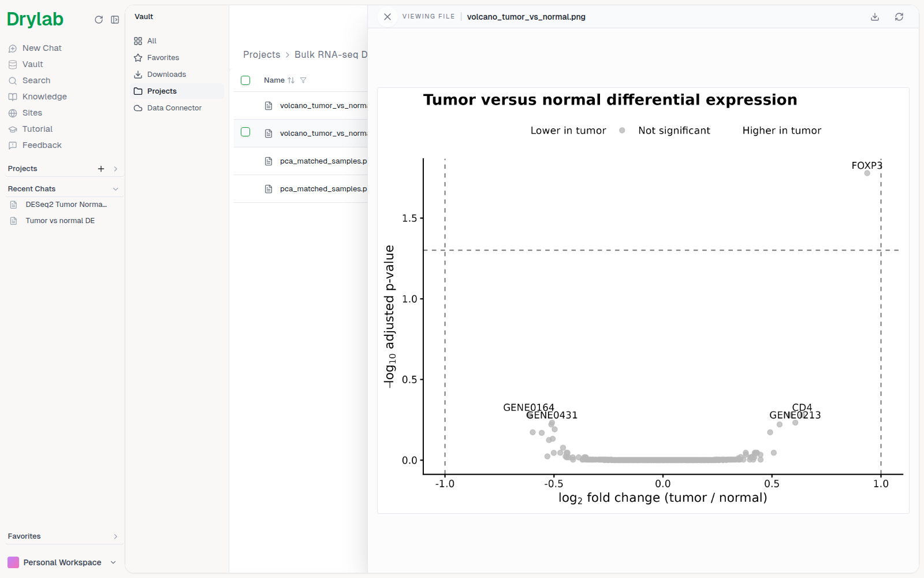This screenshot has width=924, height=578.
Task: Add a new project with plus icon
Action: 101,169
